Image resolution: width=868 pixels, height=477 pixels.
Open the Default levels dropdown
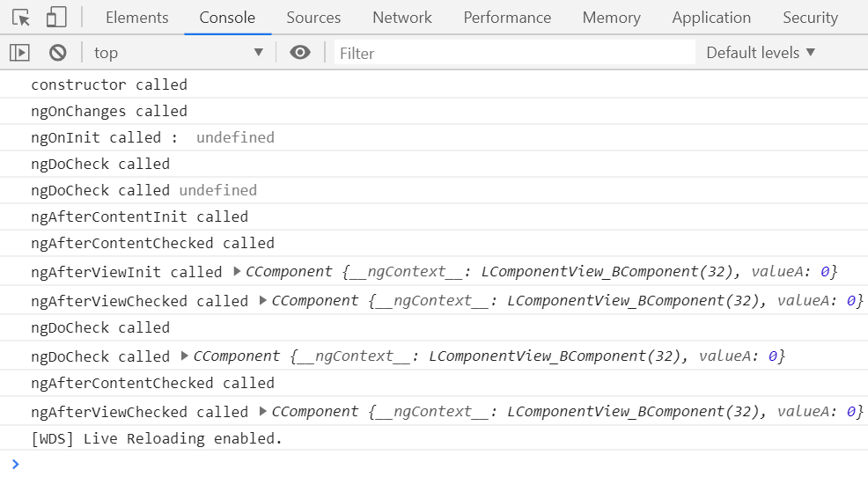[x=761, y=53]
